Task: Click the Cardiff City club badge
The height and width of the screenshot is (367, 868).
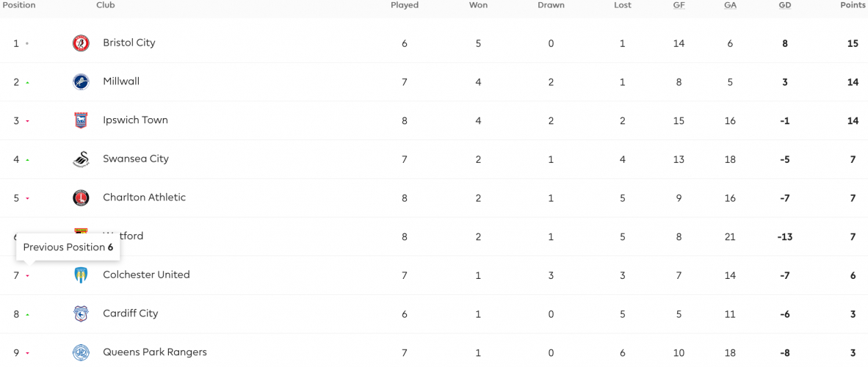Action: pyautogui.click(x=81, y=314)
